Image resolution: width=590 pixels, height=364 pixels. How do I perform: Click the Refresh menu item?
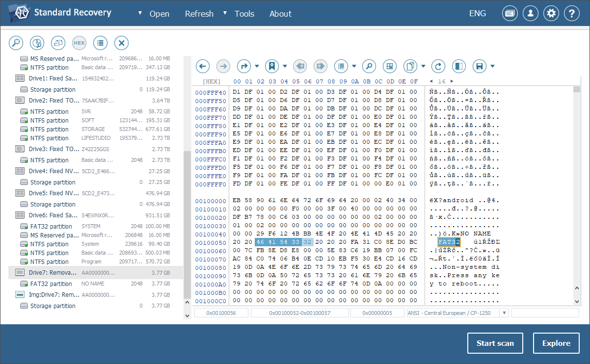199,14
